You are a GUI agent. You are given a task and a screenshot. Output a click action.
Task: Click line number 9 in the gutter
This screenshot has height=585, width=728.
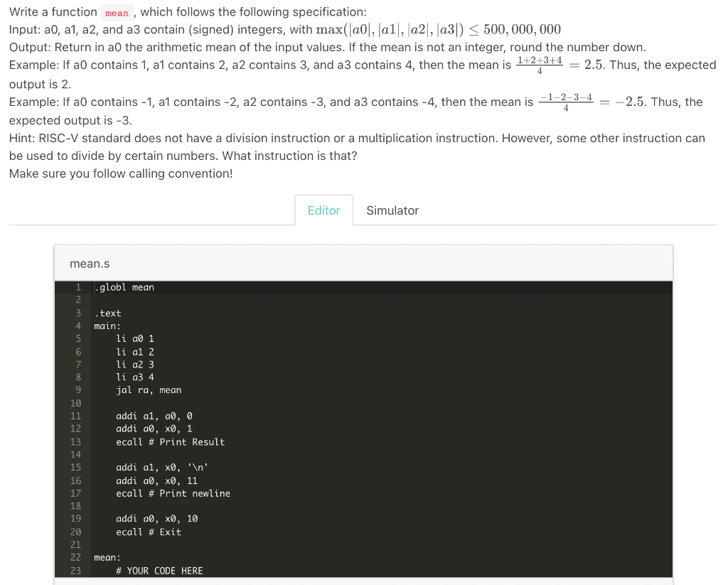click(x=78, y=390)
